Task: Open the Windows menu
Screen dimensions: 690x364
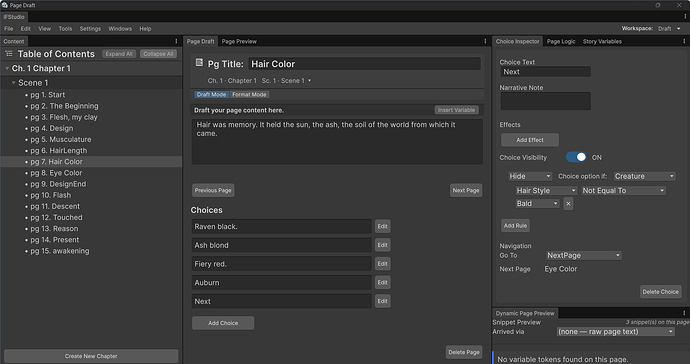Action: click(120, 29)
